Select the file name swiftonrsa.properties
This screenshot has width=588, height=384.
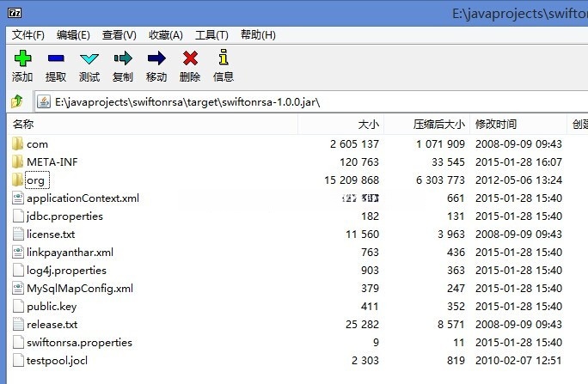pos(79,343)
